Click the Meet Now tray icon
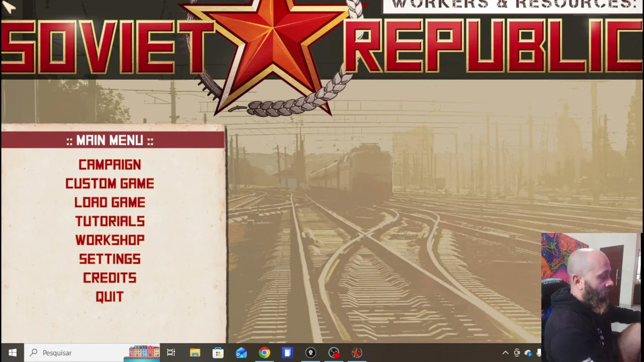The image size is (644, 362). (x=517, y=353)
